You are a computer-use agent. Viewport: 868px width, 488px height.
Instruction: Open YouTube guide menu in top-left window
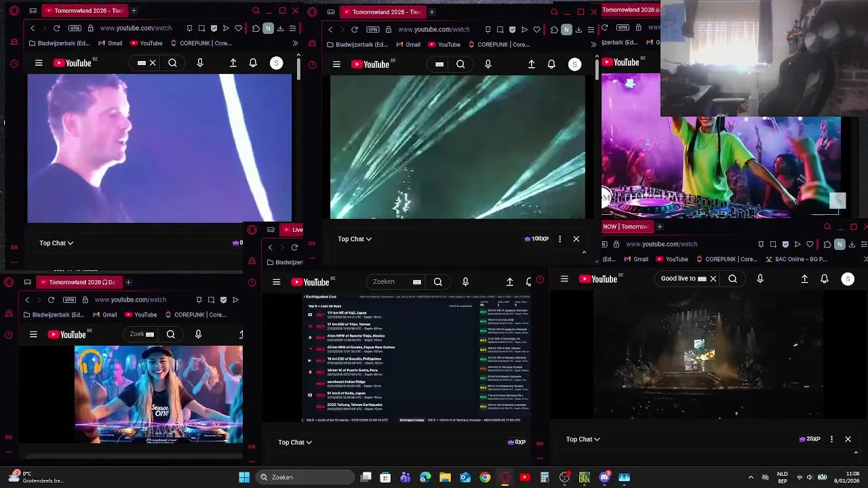(39, 63)
